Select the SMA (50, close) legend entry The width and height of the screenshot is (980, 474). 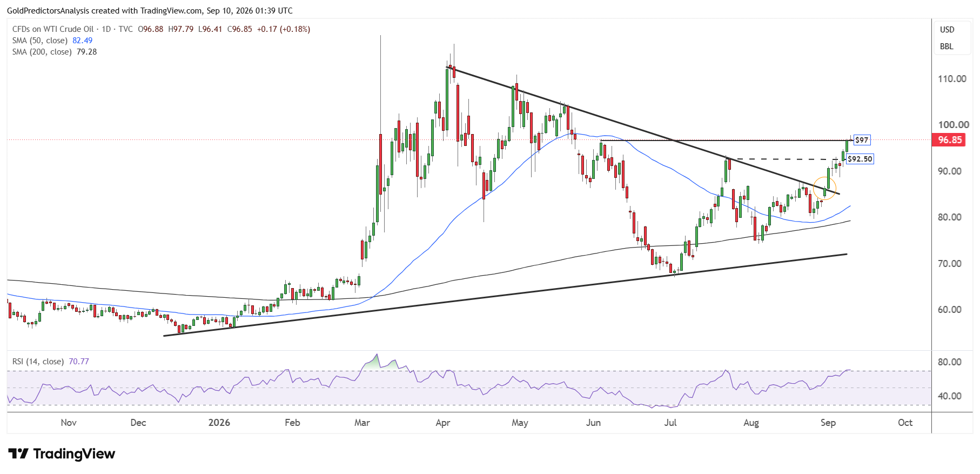tap(40, 41)
